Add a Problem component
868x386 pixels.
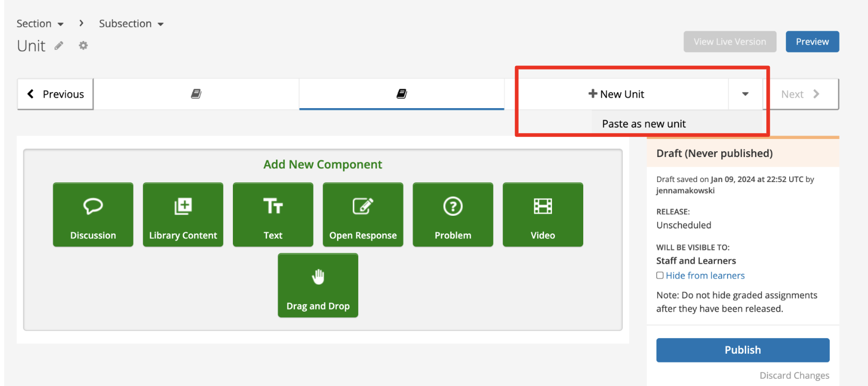(x=453, y=214)
